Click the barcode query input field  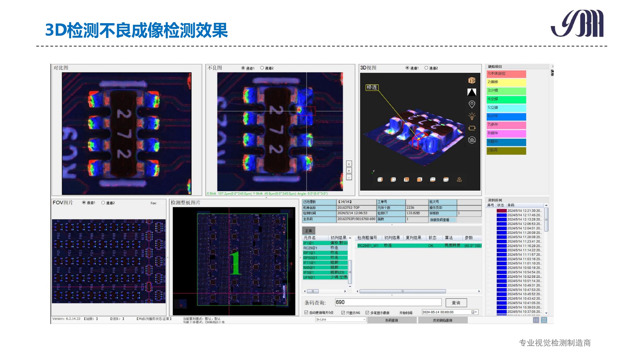coord(388,302)
